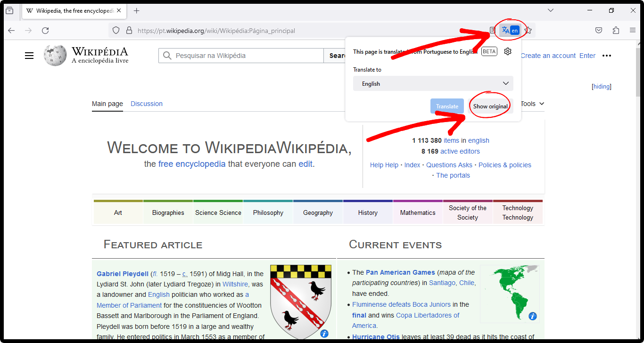This screenshot has width=644, height=343.
Task: Open the Geography portal tab
Action: pyautogui.click(x=318, y=212)
